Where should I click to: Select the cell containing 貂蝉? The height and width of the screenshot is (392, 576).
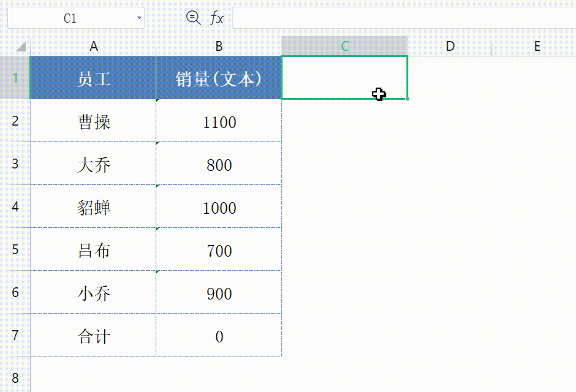click(x=93, y=206)
